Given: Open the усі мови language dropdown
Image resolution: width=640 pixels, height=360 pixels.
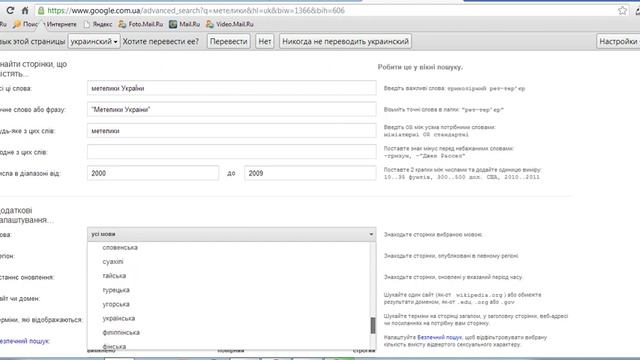Looking at the screenshot, I should [231, 234].
